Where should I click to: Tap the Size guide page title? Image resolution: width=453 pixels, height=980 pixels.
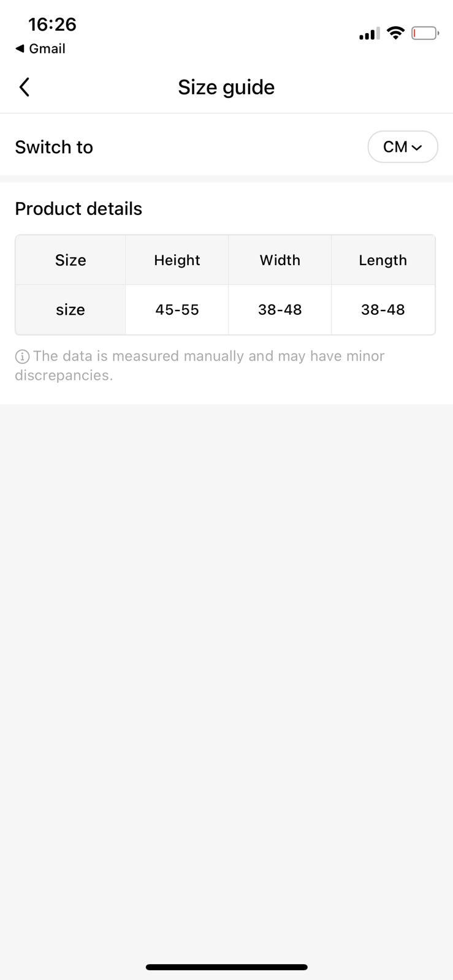[226, 87]
